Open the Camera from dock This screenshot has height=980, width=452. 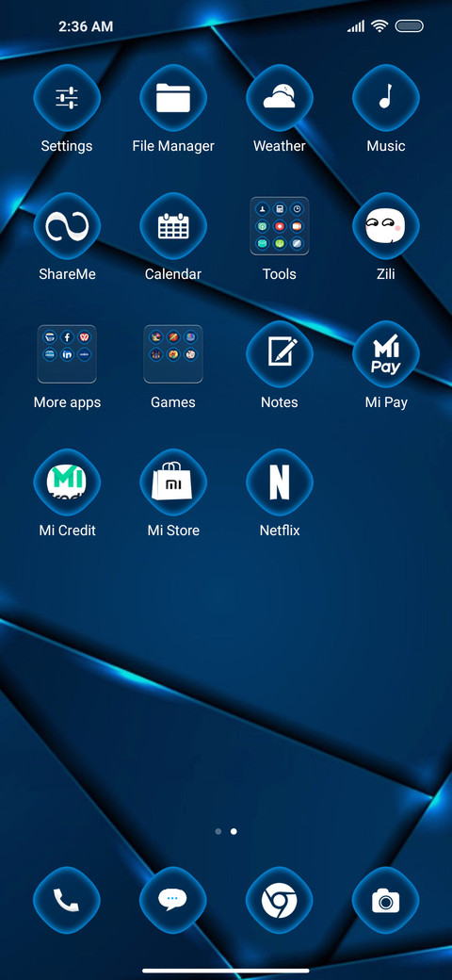[386, 901]
